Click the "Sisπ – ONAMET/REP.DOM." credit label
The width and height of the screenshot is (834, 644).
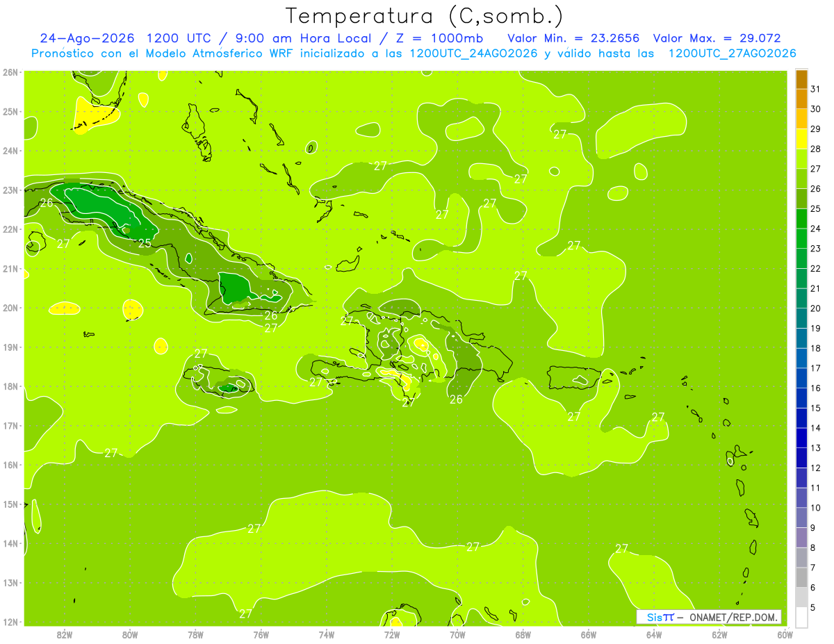[x=708, y=617]
